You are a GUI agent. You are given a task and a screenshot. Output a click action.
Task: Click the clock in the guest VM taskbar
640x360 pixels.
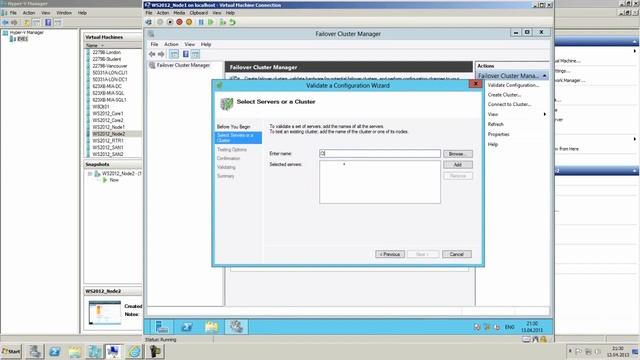pos(532,327)
